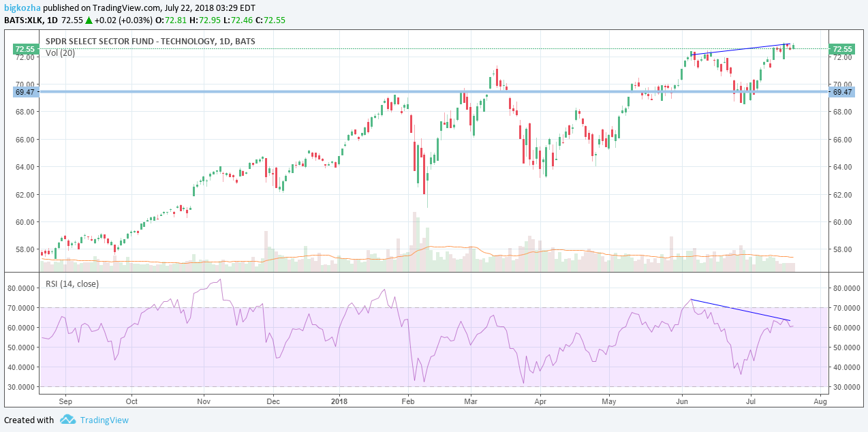Click the Oct label on the time axis
The image size is (868, 432).
point(131,402)
